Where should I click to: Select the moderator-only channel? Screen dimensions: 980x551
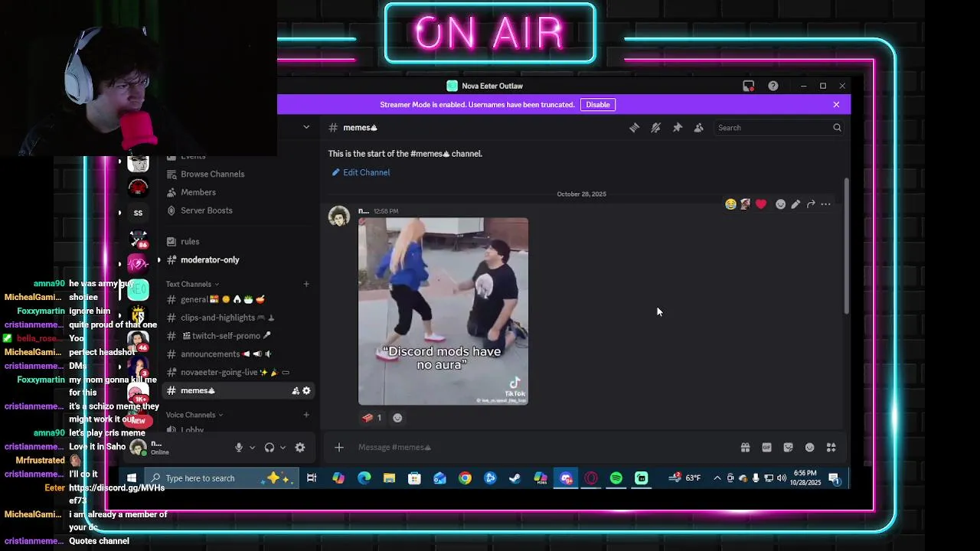[239, 260]
